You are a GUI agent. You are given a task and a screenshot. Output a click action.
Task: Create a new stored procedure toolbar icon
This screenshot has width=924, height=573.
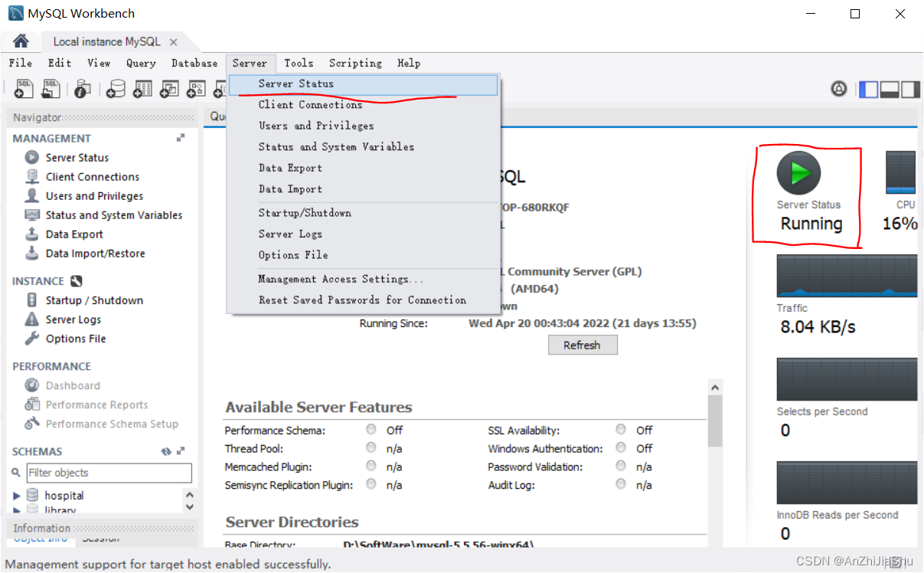[x=196, y=89]
